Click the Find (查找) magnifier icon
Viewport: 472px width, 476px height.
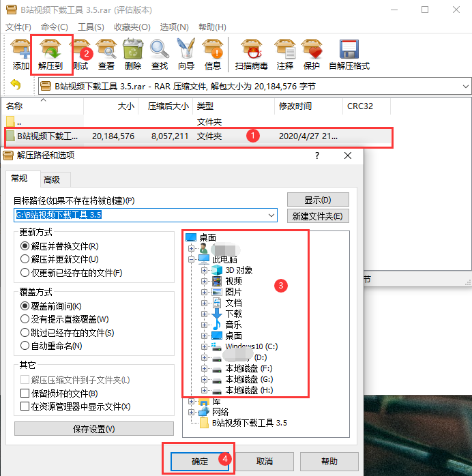(x=160, y=49)
